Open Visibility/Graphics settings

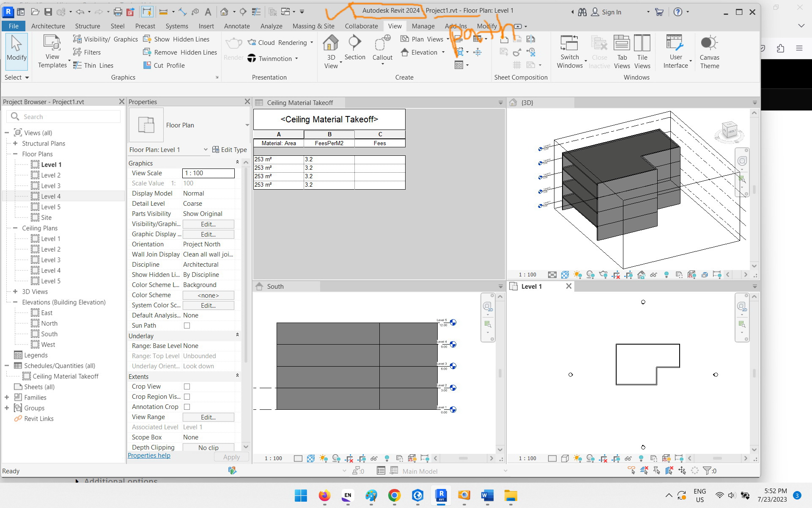point(105,39)
